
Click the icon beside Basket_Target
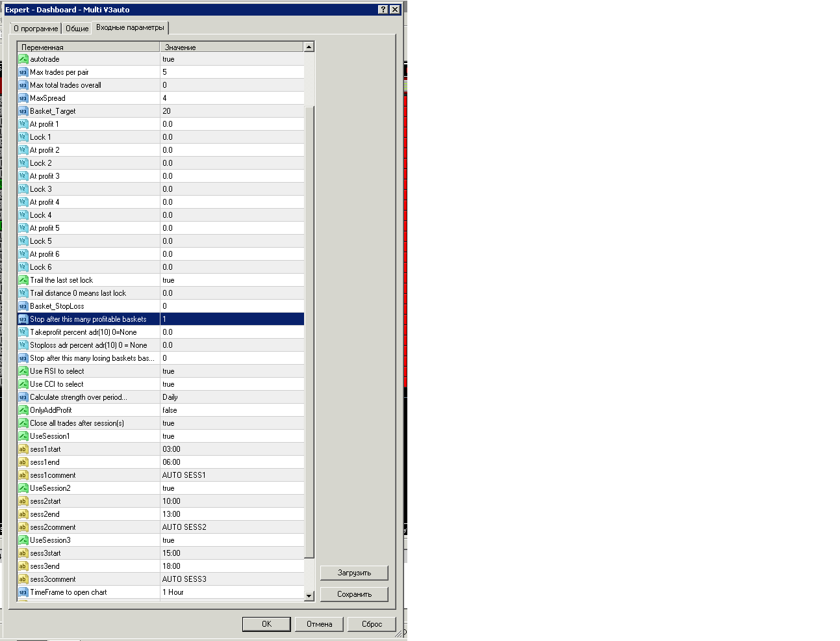point(23,111)
